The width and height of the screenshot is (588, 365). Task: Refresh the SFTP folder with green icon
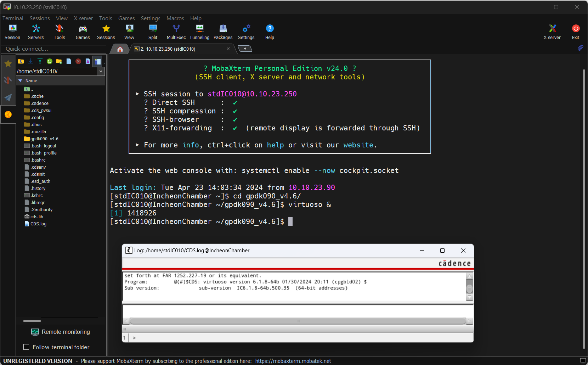[50, 61]
